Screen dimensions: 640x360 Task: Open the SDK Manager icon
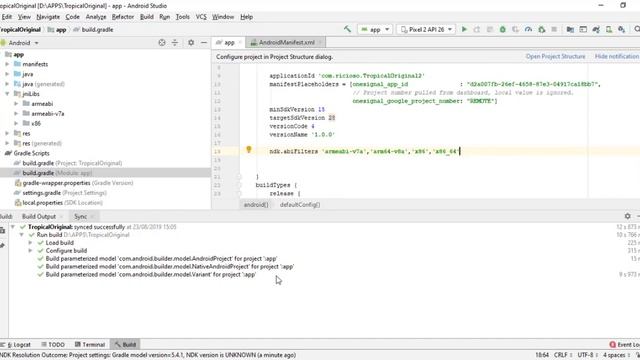(622, 29)
